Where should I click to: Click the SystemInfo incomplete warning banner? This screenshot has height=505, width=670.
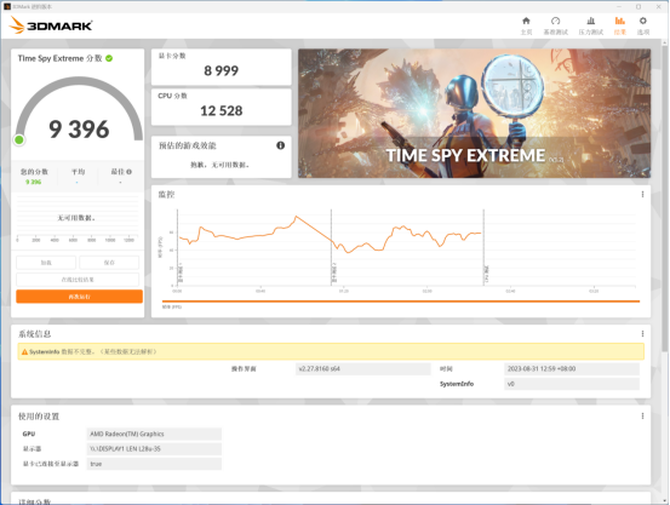click(331, 352)
